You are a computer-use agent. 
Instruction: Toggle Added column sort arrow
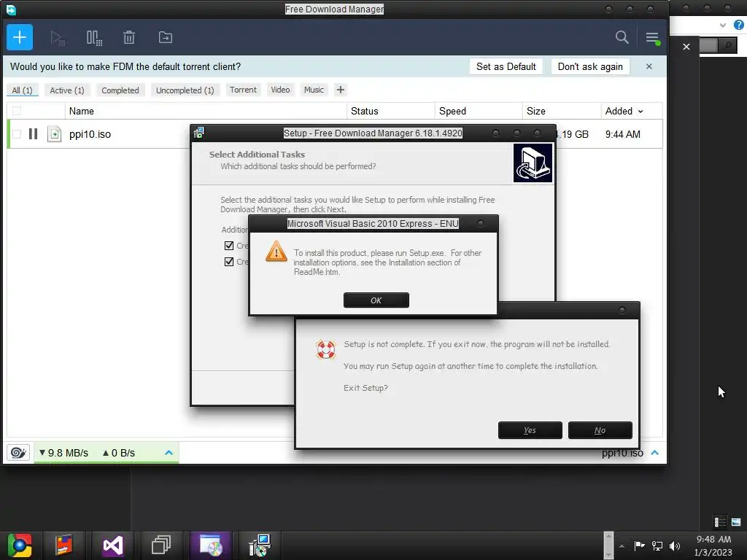point(640,112)
